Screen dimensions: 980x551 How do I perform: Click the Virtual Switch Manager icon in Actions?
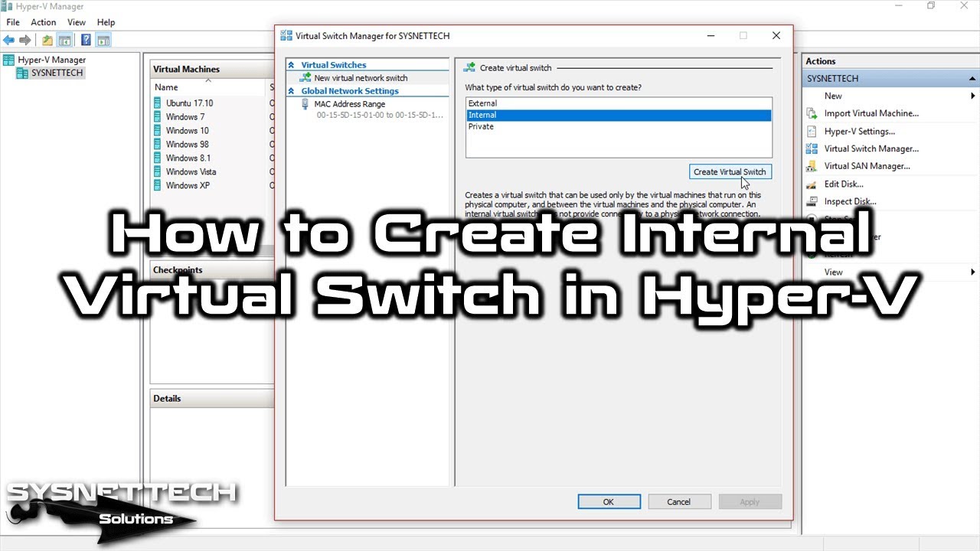coord(812,148)
